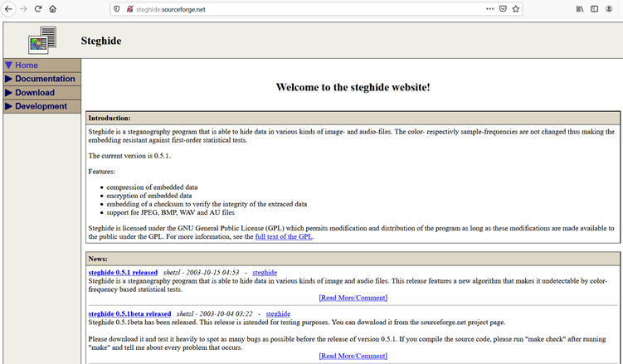This screenshot has height=364, width=623.
Task: Reload the page with the refresh icon
Action: 38,9
